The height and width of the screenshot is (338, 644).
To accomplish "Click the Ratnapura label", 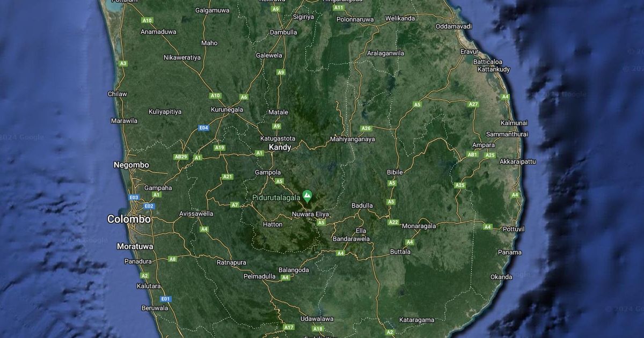I will [x=231, y=262].
